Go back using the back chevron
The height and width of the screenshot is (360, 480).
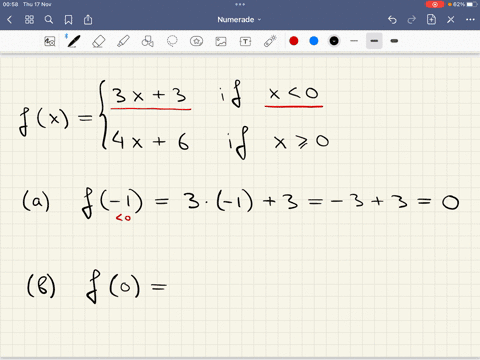(9, 20)
